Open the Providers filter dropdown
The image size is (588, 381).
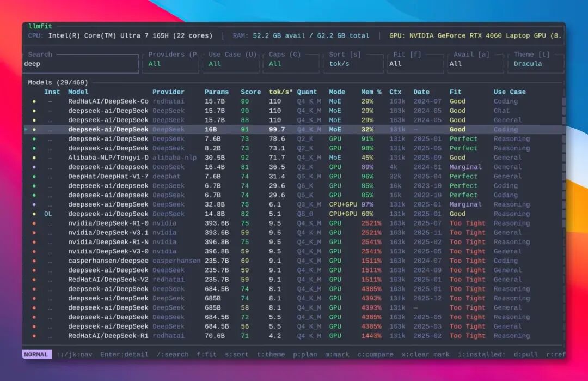(x=170, y=64)
